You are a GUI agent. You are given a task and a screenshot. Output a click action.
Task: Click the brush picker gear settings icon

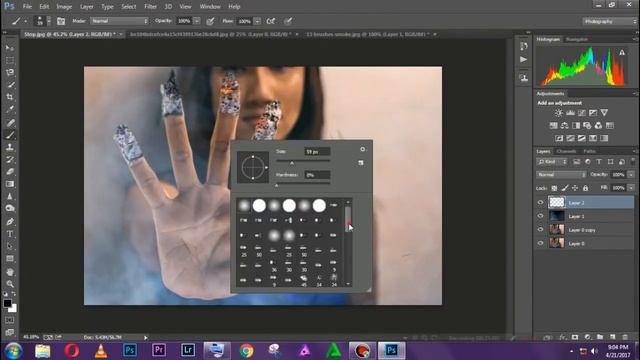(x=363, y=149)
